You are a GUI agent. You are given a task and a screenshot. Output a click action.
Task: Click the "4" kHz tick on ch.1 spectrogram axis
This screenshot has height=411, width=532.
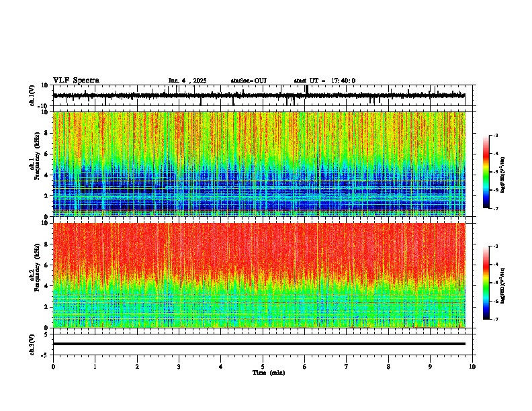coord(47,175)
